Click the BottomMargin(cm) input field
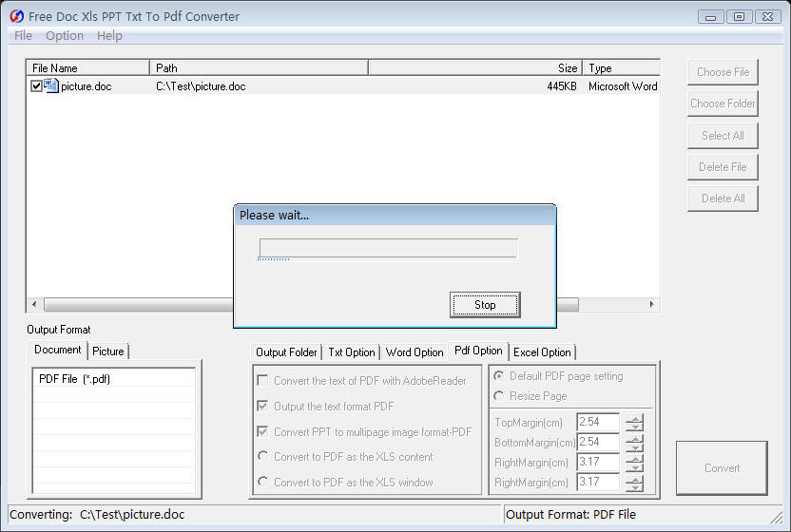 (x=598, y=443)
